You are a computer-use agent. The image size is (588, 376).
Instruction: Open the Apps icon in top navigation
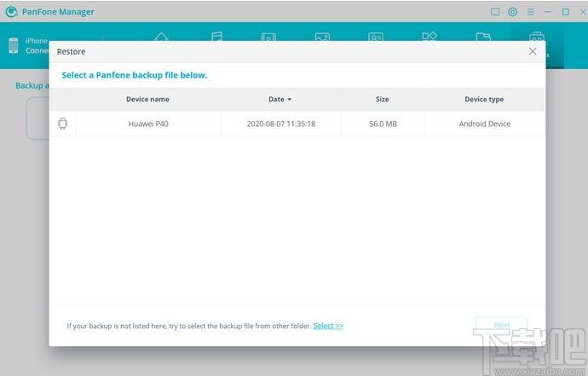click(429, 37)
